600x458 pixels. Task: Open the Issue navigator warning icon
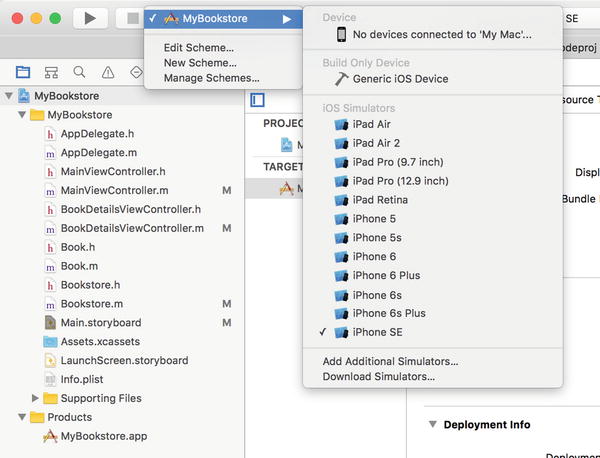click(108, 72)
